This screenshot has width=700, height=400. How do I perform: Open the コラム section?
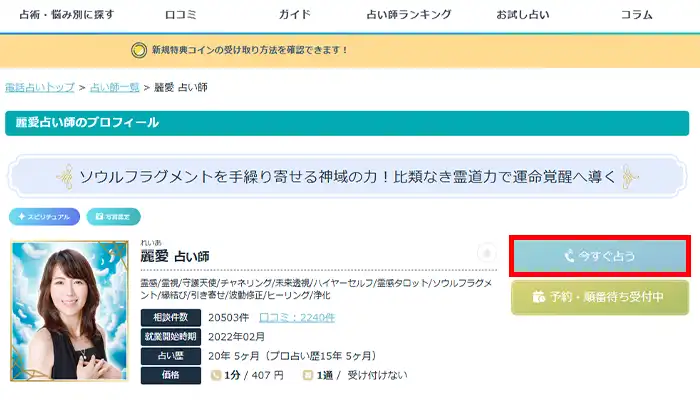[x=636, y=15]
